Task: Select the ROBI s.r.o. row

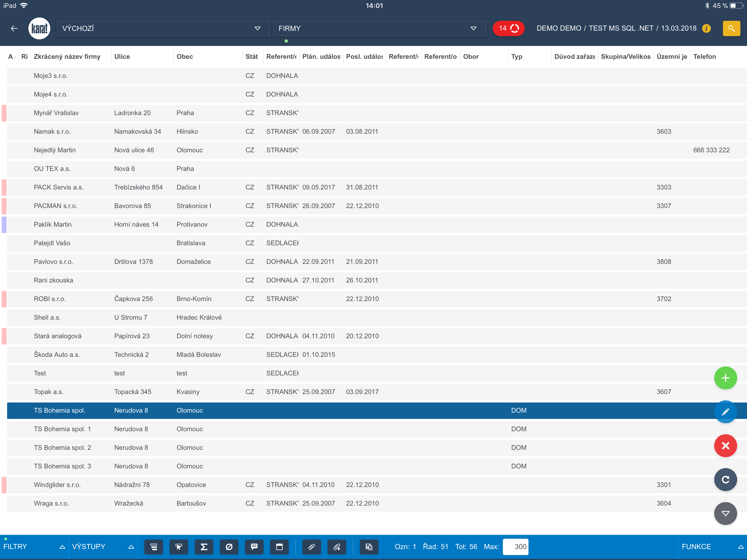Action: click(x=377, y=299)
